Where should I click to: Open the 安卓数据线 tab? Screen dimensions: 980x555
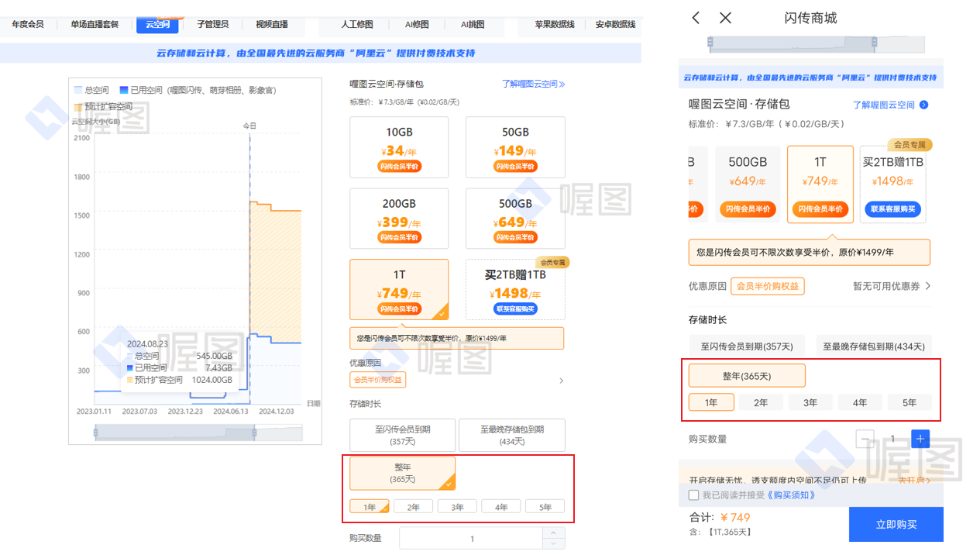[615, 25]
